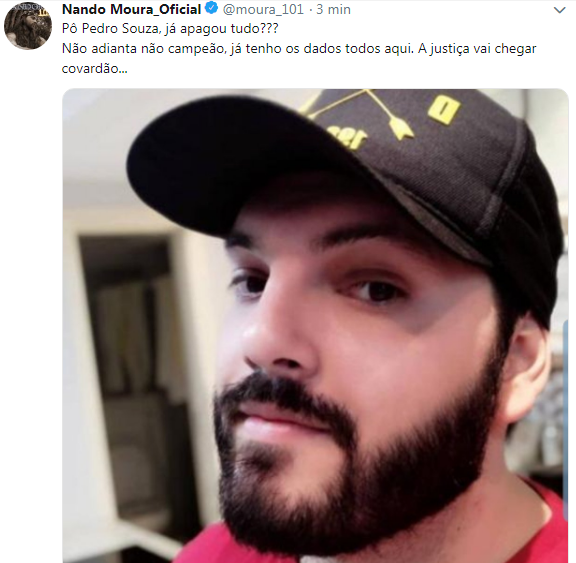Expand the attached photo of bearded man
The image size is (576, 563).
(x=315, y=325)
